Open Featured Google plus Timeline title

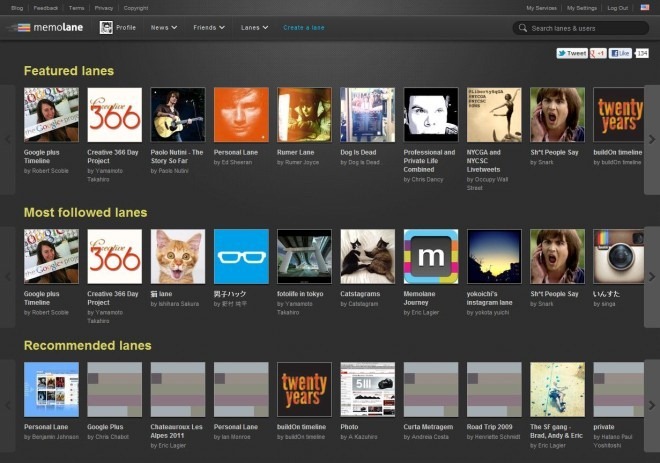coord(41,157)
